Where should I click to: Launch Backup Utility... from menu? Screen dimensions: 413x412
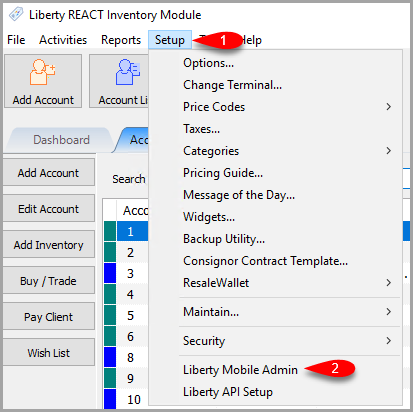(x=275, y=239)
